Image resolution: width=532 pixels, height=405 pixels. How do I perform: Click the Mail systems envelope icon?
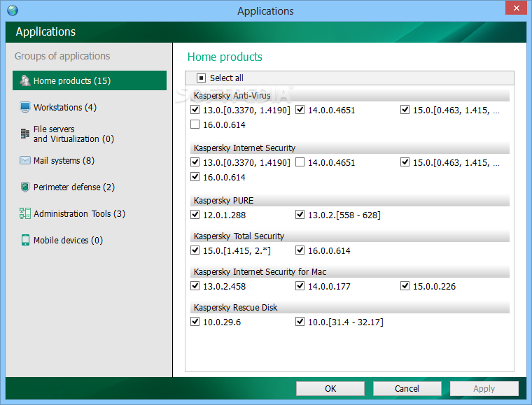24,160
